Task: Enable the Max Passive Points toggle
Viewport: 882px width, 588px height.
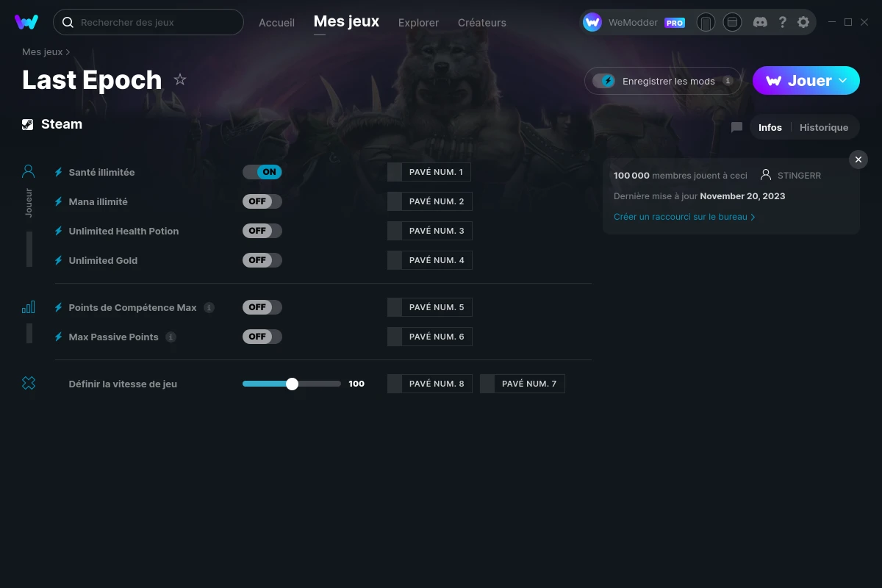Action: 262,337
